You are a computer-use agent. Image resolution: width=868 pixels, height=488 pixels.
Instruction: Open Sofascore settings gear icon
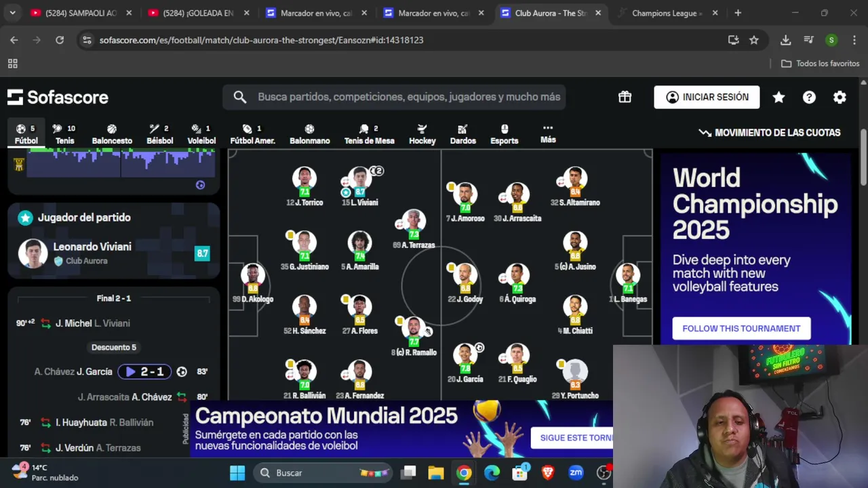[840, 97]
